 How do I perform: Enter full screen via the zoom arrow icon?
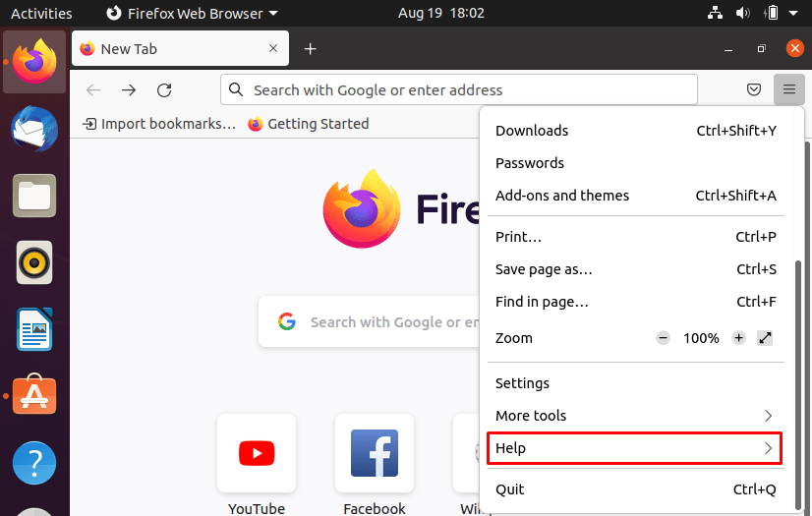click(765, 338)
